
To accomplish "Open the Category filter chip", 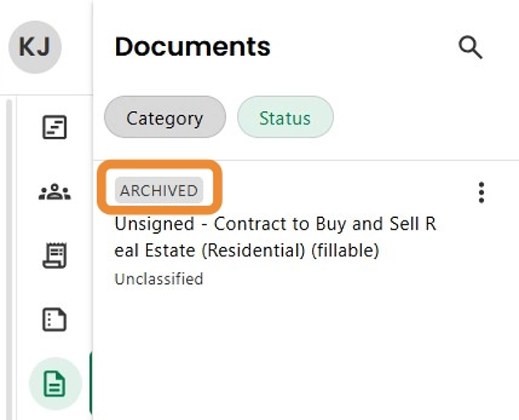I will point(164,119).
